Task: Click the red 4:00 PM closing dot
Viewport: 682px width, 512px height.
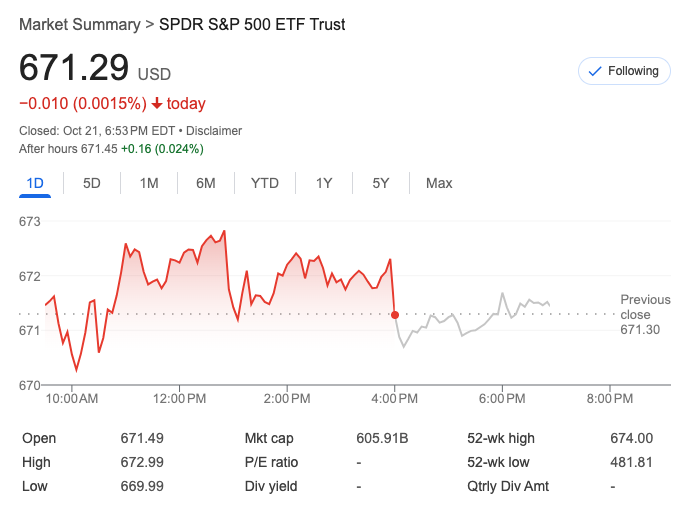Action: [395, 315]
